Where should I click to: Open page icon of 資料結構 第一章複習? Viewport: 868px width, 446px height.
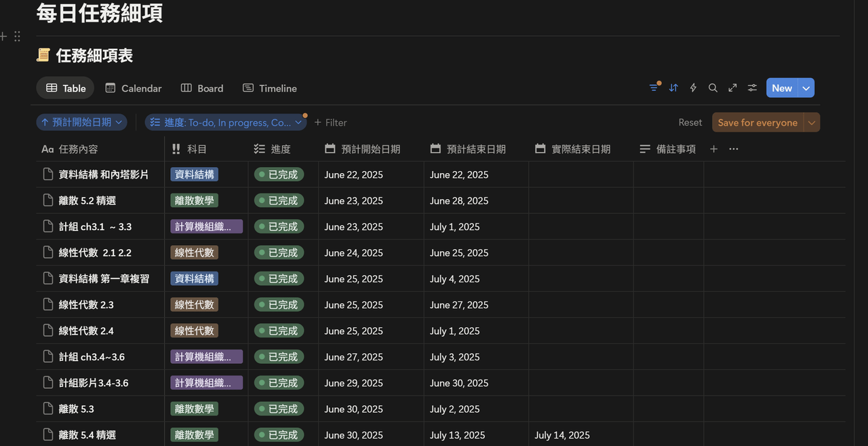click(48, 278)
